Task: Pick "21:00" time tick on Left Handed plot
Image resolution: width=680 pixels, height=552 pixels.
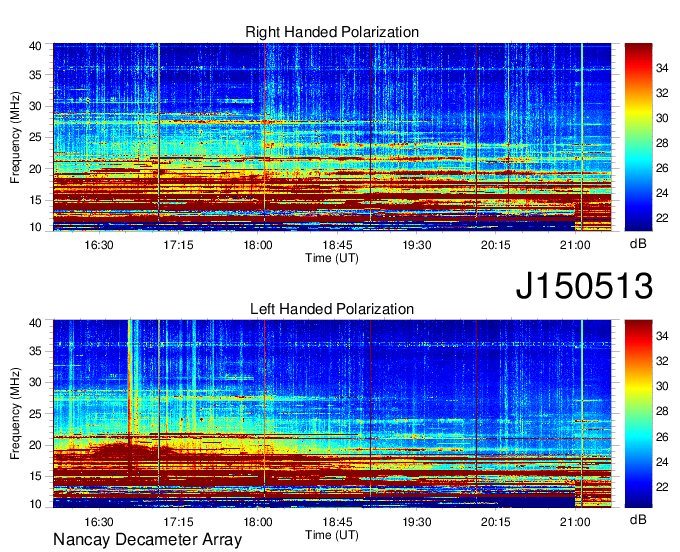Action: tap(575, 522)
